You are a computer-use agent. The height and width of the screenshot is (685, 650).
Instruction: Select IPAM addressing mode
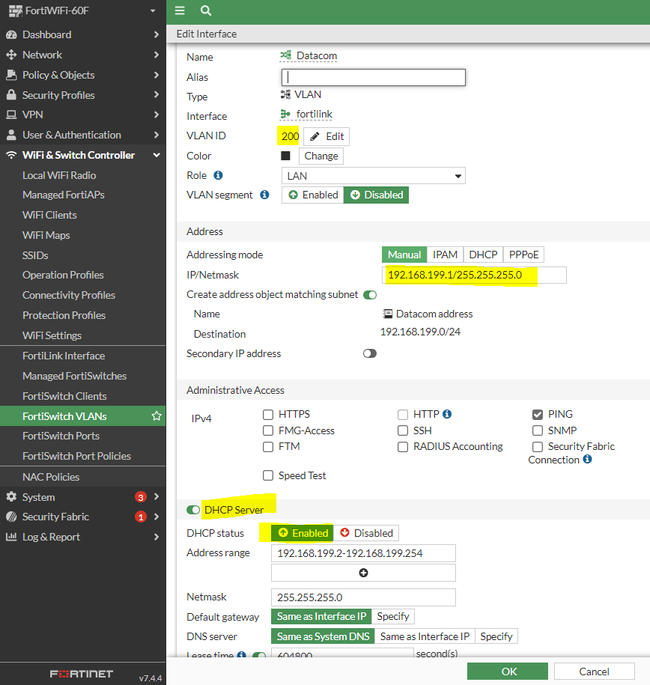coord(445,255)
